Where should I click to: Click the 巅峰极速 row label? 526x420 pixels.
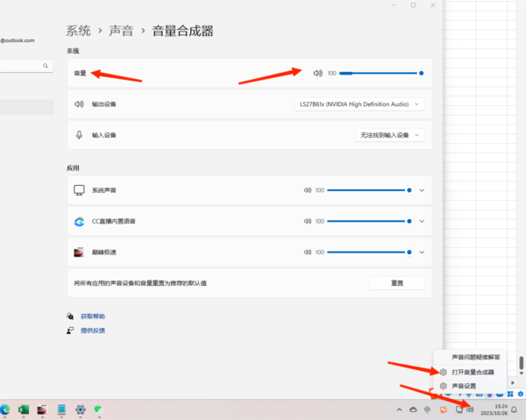pyautogui.click(x=104, y=252)
